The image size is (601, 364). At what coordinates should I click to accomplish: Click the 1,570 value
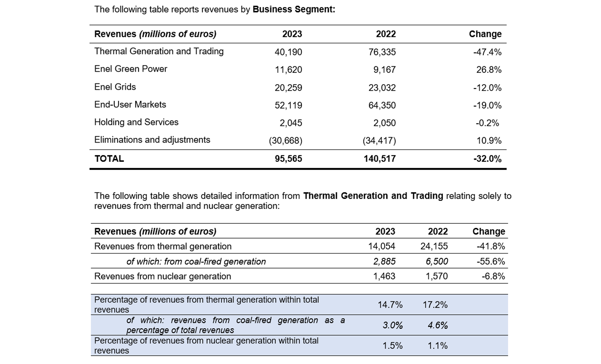tap(437, 276)
